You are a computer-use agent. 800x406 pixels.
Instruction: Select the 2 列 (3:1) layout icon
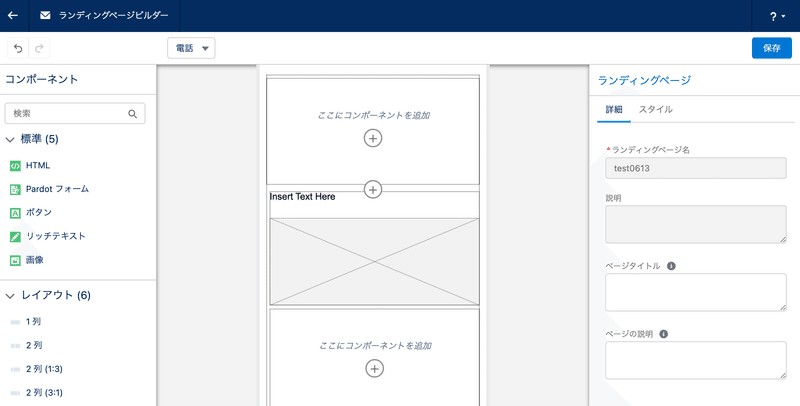pyautogui.click(x=15, y=393)
